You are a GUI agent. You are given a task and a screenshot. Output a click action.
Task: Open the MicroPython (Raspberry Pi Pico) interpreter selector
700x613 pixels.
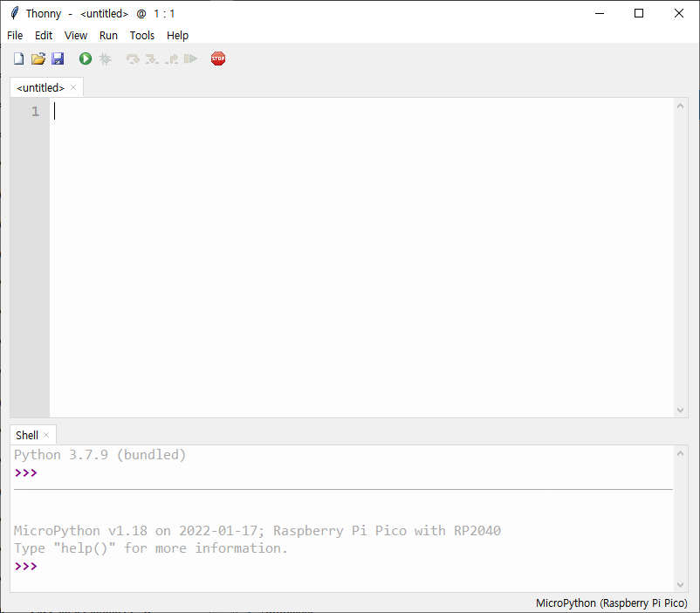pos(612,603)
